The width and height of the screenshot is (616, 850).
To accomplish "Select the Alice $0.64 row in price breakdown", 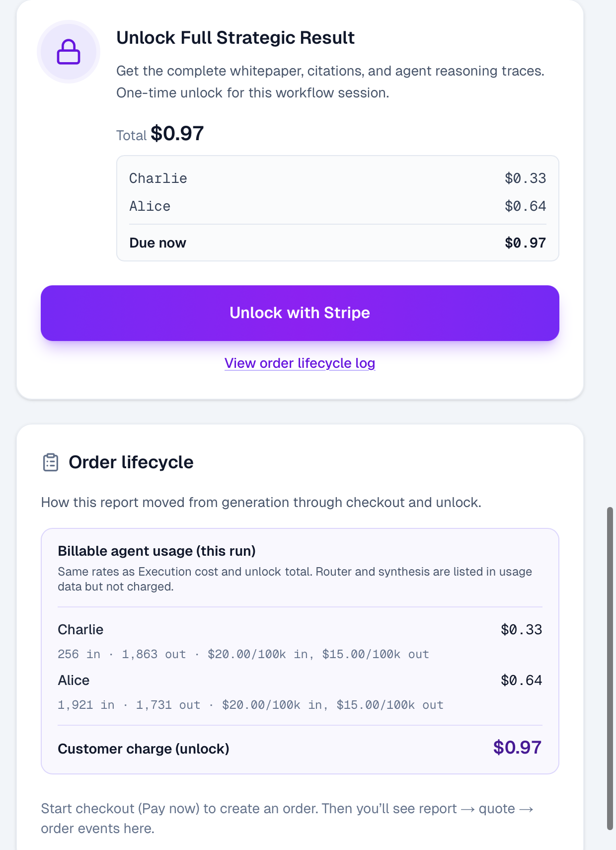I will point(338,206).
